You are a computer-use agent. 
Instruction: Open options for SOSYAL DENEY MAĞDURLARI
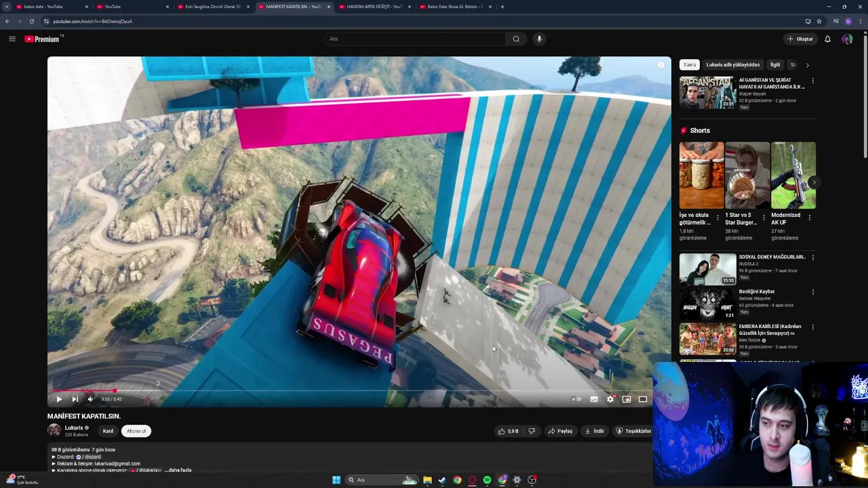coord(812,258)
